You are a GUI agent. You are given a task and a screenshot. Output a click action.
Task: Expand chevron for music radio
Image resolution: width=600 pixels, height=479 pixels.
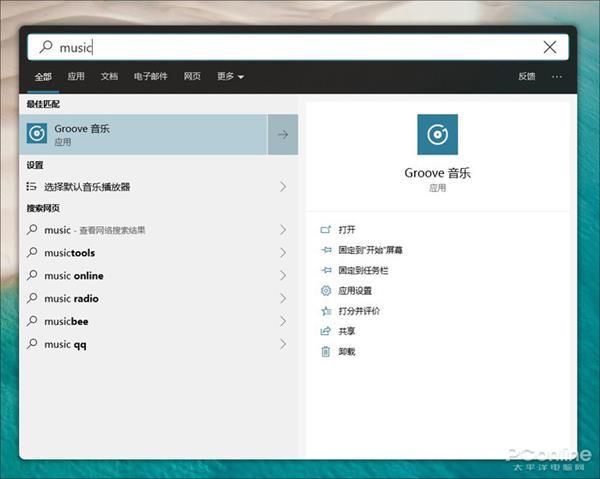point(283,298)
